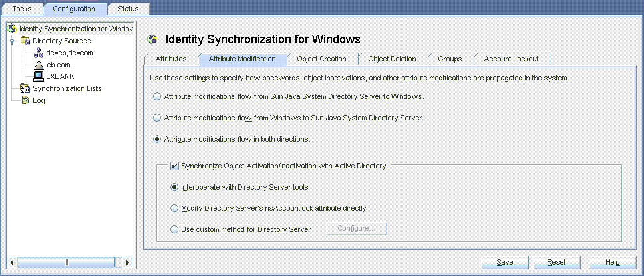This screenshot has width=644, height=276.
Task: Click the dc=eb,dc=com directory server icon
Action: (x=39, y=53)
